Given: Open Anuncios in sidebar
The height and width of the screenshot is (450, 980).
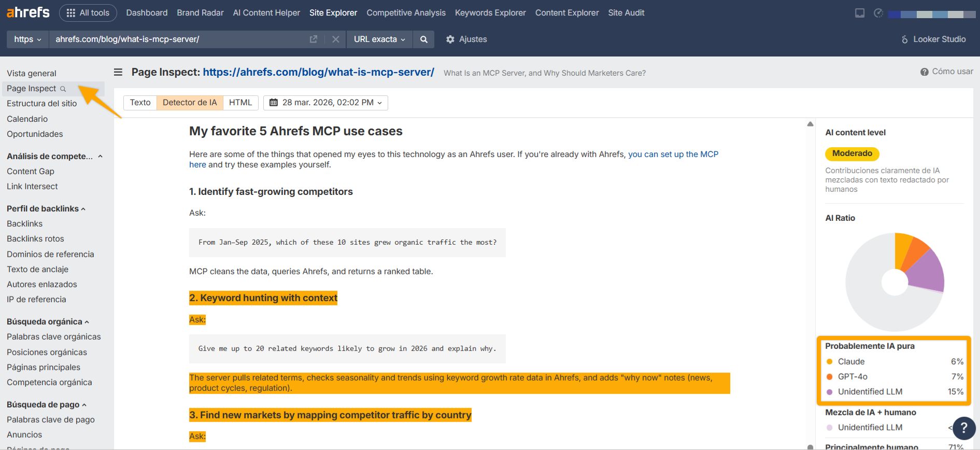Looking at the screenshot, I should point(24,435).
